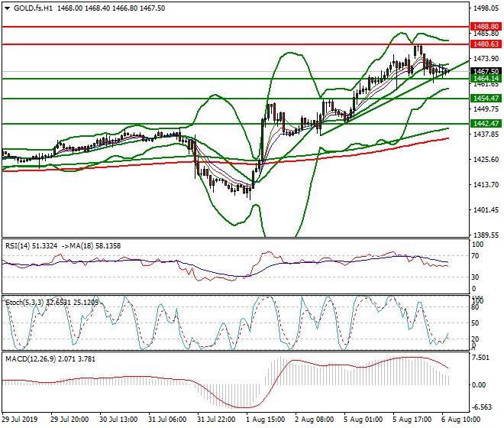Viewport: 504px width, 428px height.
Task: Click the RSI 70 level scale label
Action: point(475,256)
